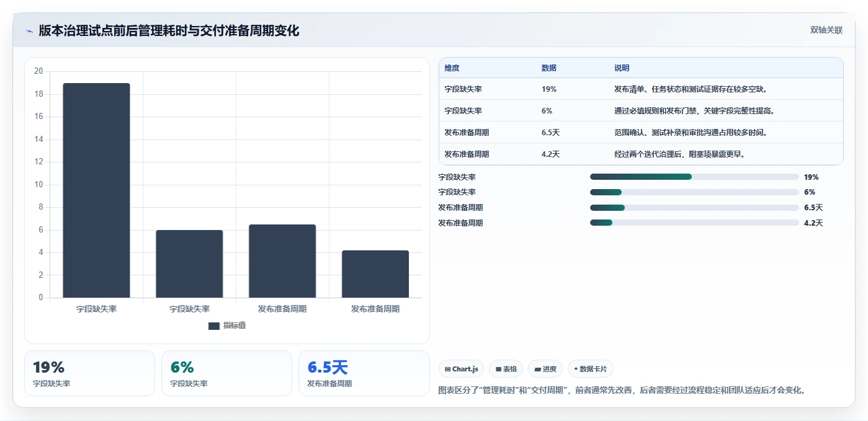This screenshot has height=421, width=868.
Task: Click the 双轴关联 label in the header
Action: 826,30
